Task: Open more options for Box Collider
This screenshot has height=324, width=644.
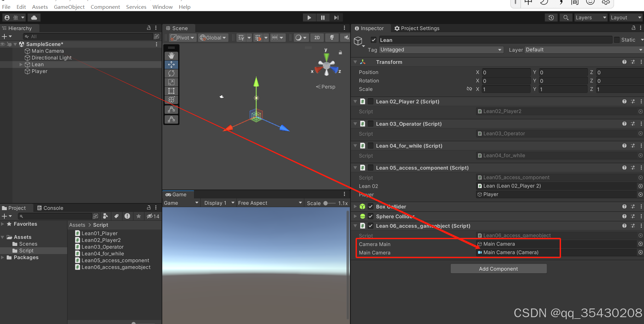Action: click(x=641, y=206)
